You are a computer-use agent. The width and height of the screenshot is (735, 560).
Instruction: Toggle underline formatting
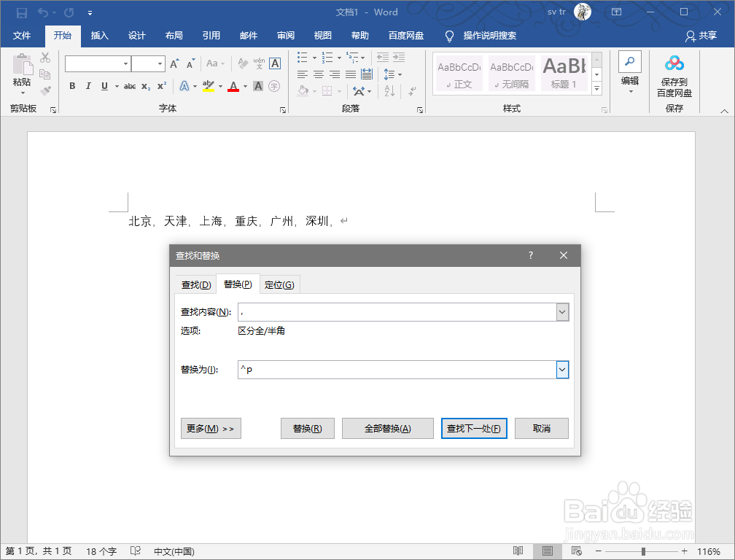coord(104,86)
